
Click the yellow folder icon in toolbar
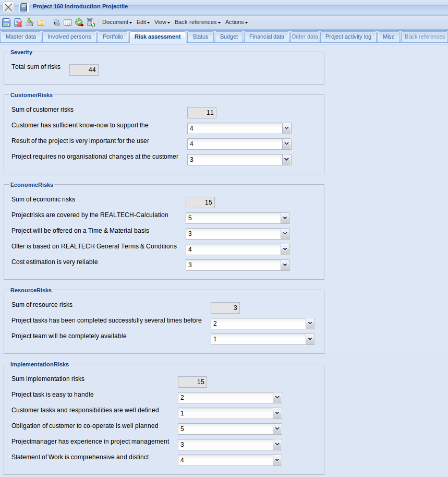coord(40,22)
